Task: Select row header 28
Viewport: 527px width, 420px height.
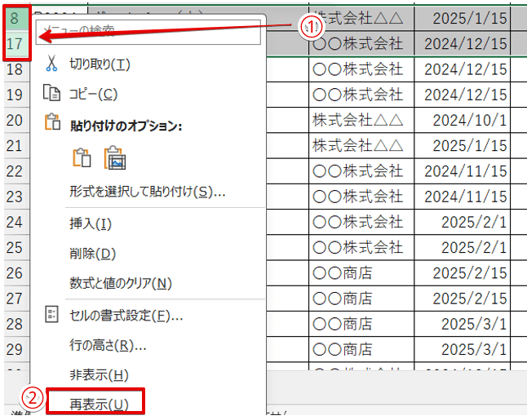Action: click(17, 325)
